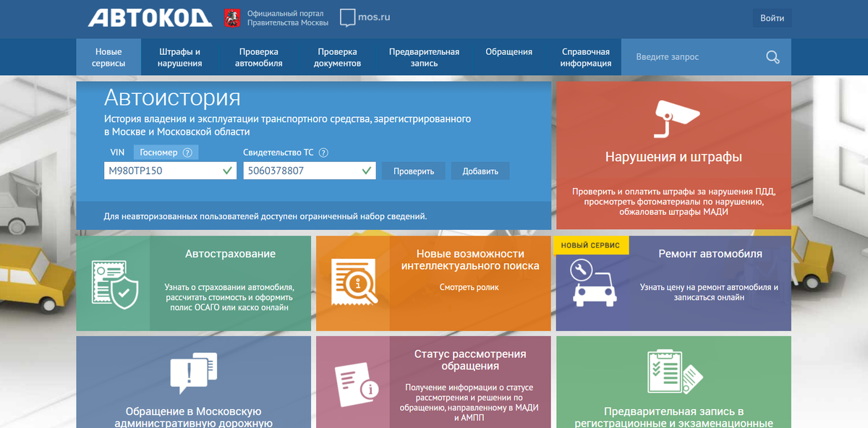Click the document info icon in Статус рассмотрения

coord(357,383)
